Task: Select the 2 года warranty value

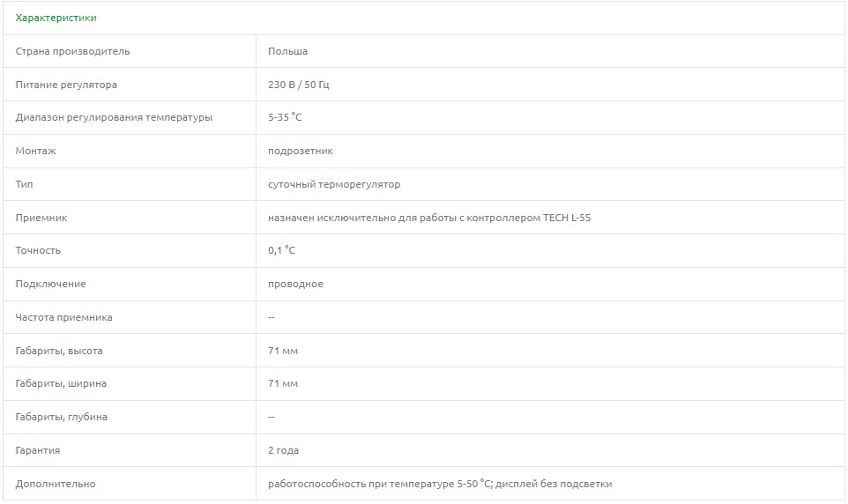Action: point(283,450)
